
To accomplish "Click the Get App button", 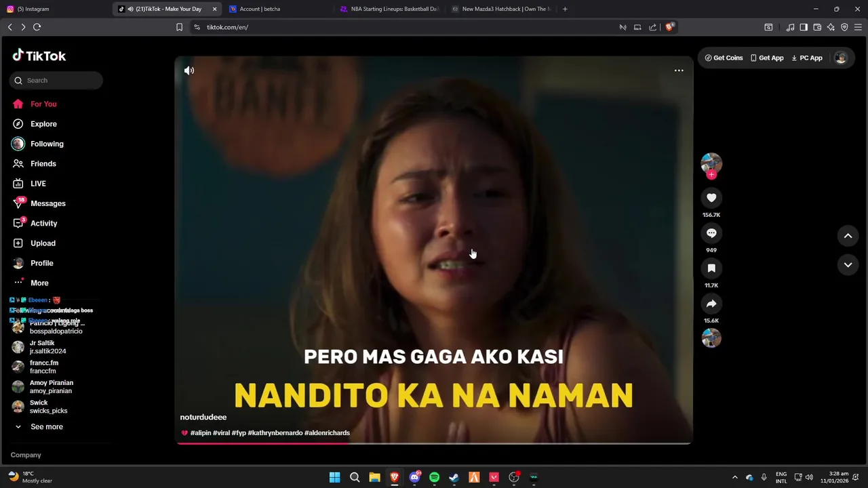I will point(767,58).
